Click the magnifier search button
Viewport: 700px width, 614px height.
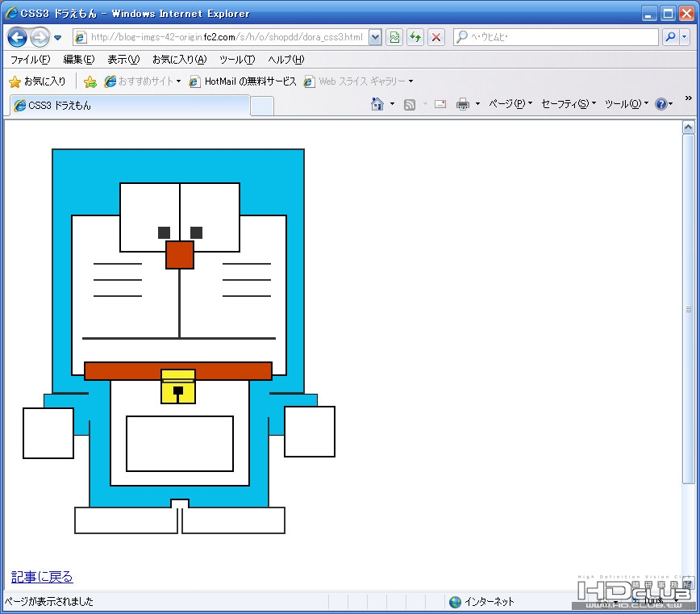click(670, 37)
